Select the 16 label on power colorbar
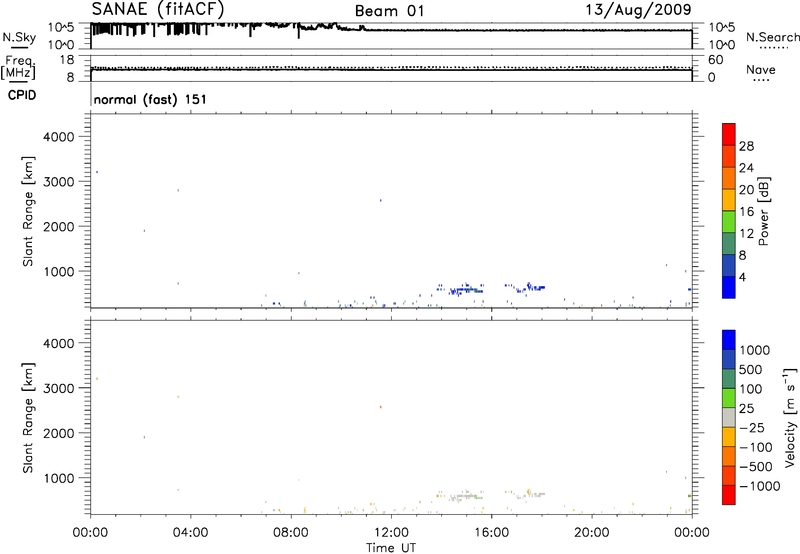Viewport: 800px width, 554px height. (746, 212)
